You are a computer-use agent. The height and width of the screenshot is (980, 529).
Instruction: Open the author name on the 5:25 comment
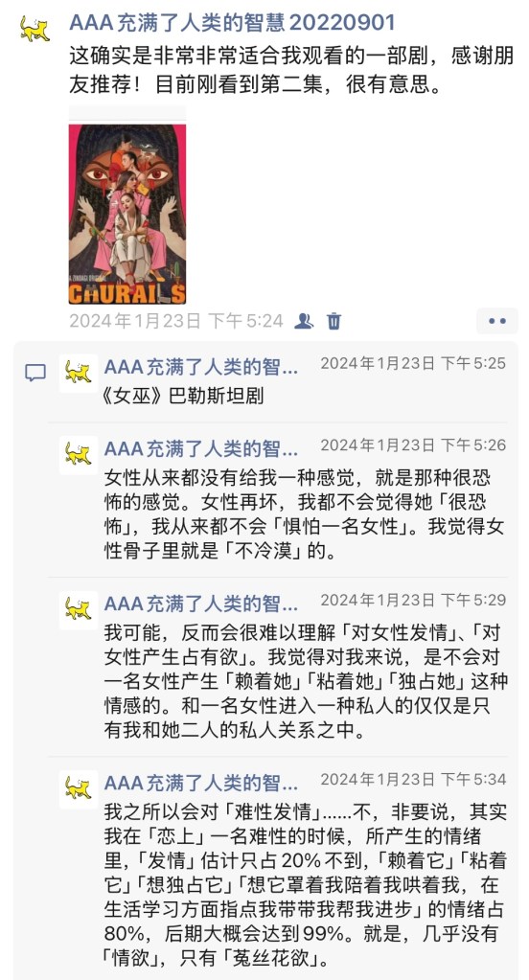click(x=200, y=368)
